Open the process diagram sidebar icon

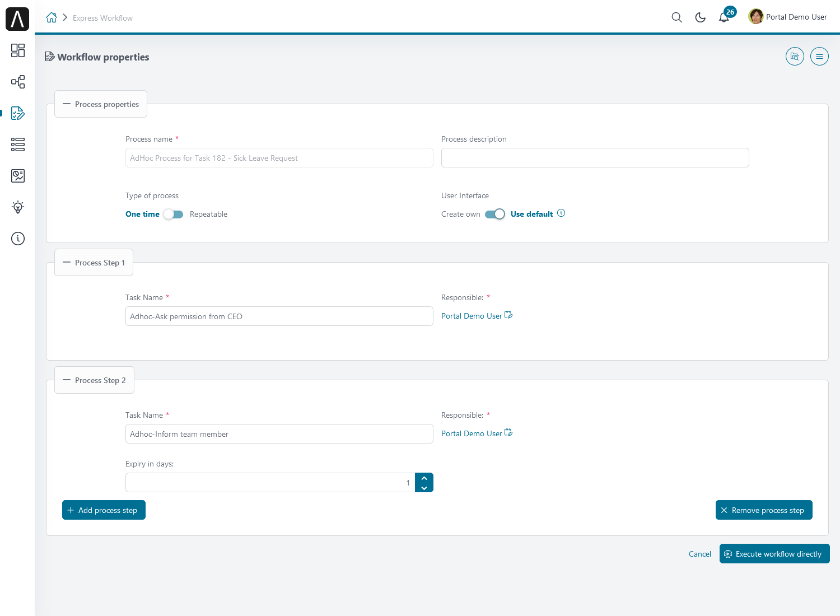pos(18,82)
